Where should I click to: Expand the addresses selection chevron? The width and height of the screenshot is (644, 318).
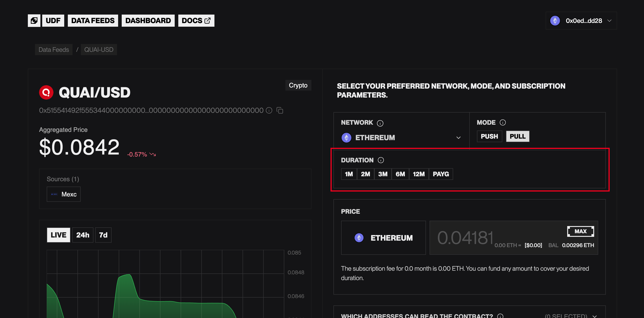click(595, 316)
